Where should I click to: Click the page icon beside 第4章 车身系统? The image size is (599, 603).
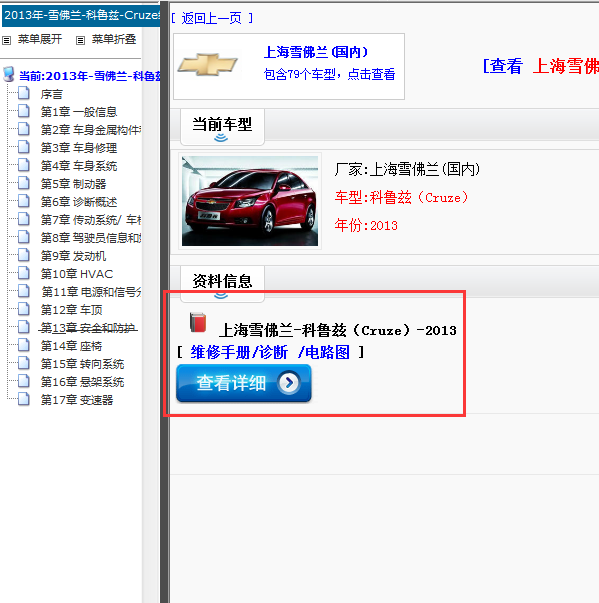click(24, 165)
